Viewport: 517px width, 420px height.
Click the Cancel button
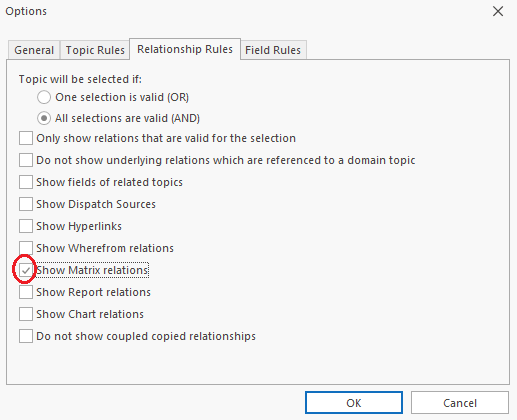click(x=460, y=403)
